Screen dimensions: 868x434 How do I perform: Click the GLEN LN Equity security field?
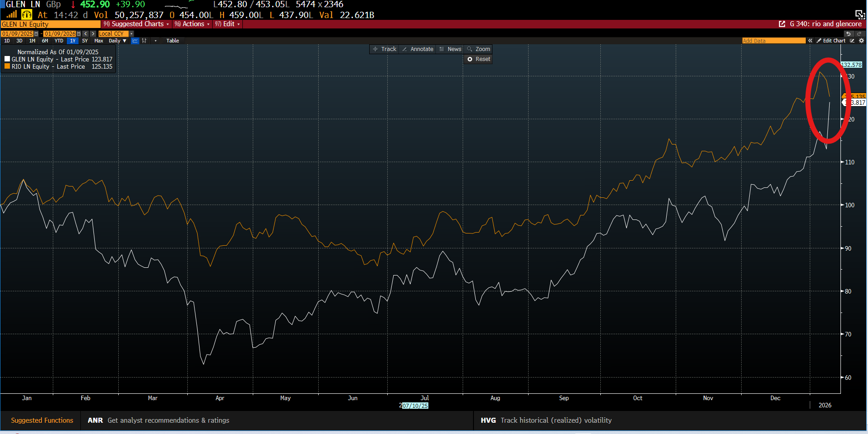(x=51, y=24)
